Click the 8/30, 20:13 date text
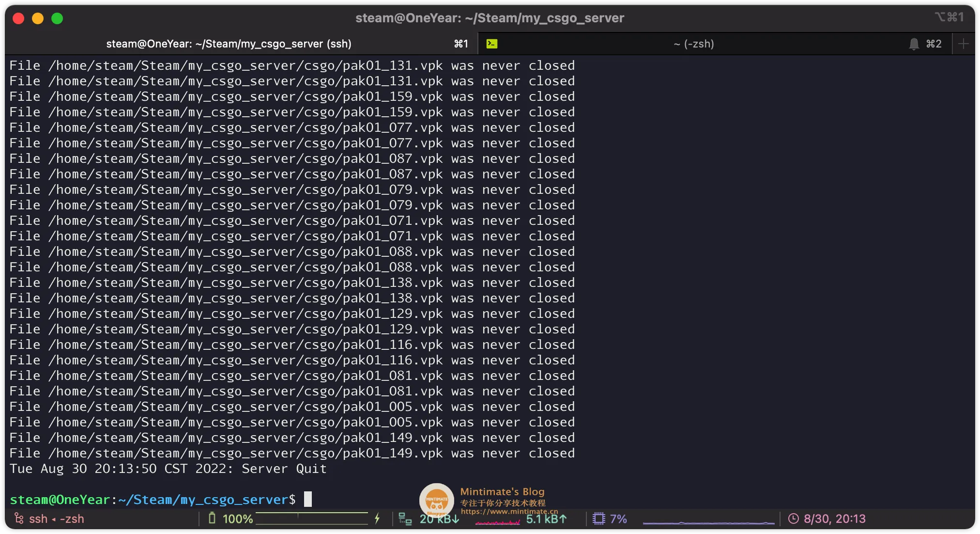The height and width of the screenshot is (534, 980). click(834, 518)
